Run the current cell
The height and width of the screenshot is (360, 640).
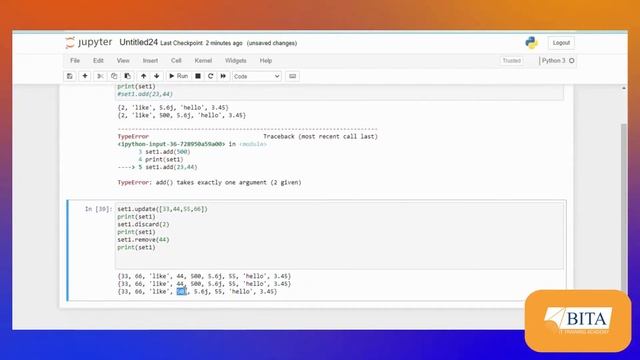(x=178, y=76)
